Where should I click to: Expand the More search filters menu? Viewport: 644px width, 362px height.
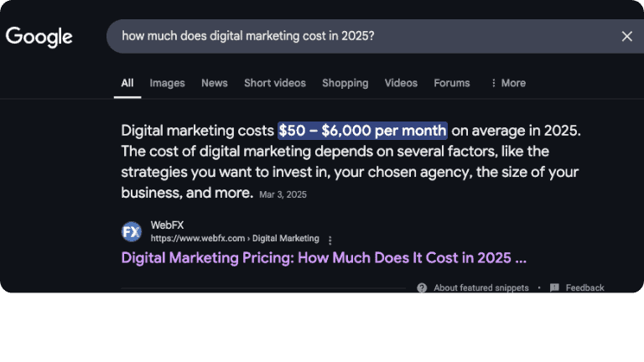pyautogui.click(x=507, y=83)
